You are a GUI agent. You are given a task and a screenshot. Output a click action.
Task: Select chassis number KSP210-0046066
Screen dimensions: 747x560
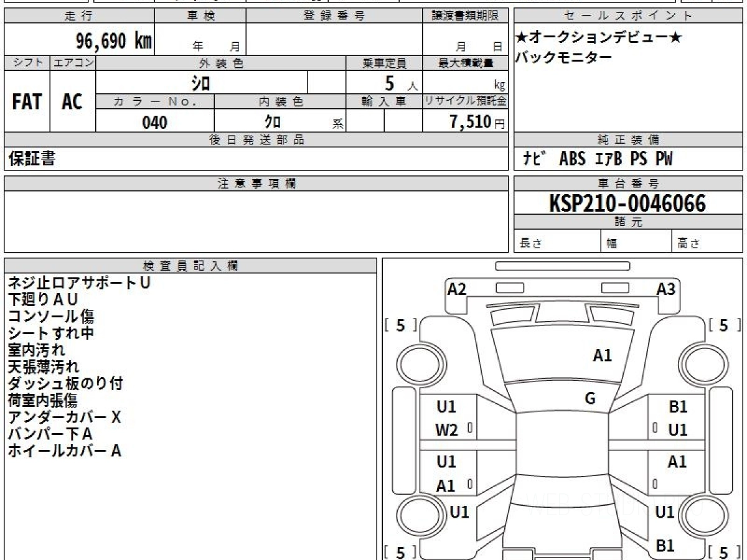627,203
